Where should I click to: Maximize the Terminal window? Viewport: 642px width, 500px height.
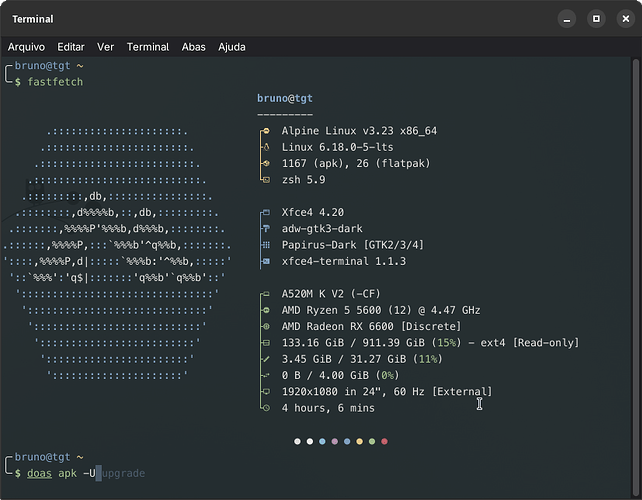pos(595,18)
